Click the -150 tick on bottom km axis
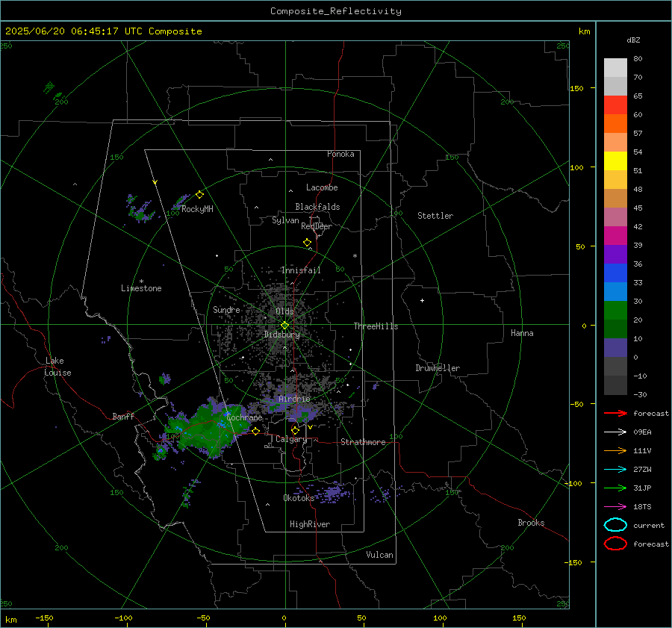Image resolution: width=672 pixels, height=628 pixels. (x=44, y=618)
